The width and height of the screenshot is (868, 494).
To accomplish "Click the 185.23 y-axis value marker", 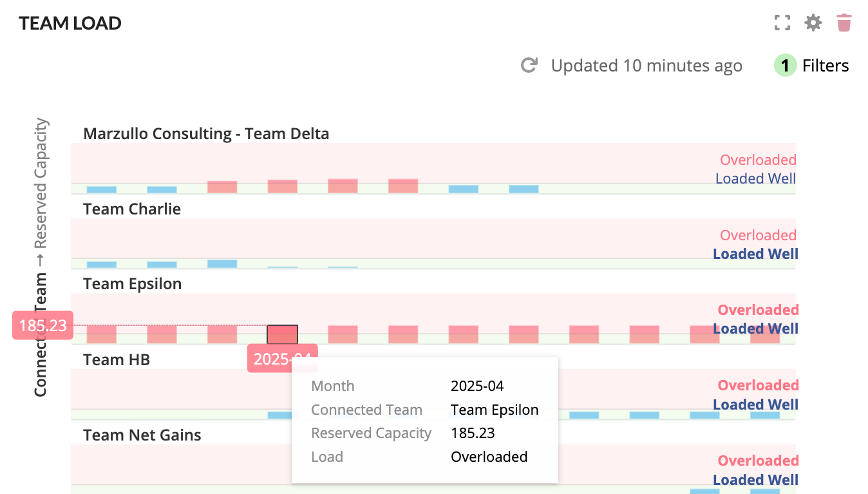I will tap(43, 325).
